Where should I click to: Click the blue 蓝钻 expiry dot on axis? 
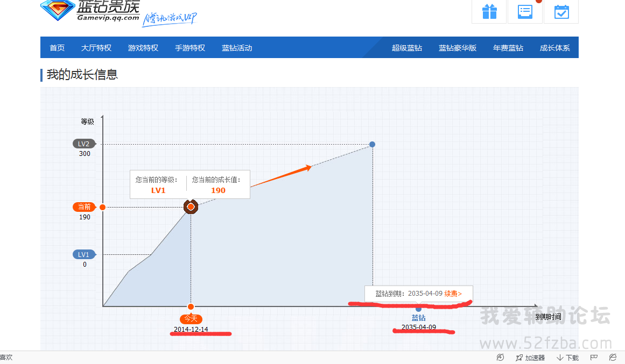click(418, 309)
